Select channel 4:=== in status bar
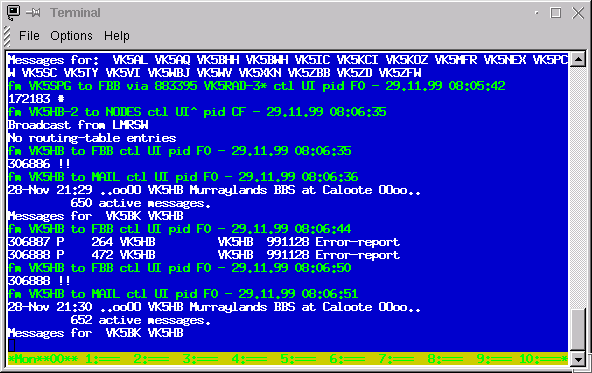 (249, 359)
